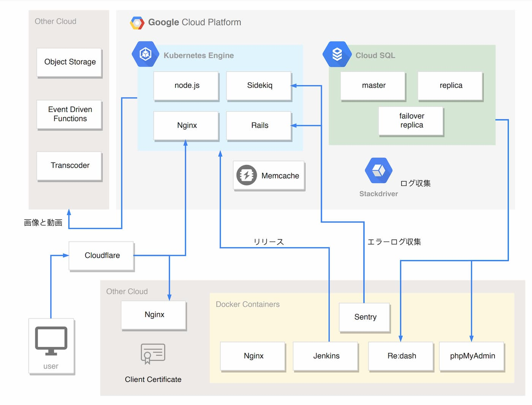
Task: Select the Transcoder box
Action: 70,166
